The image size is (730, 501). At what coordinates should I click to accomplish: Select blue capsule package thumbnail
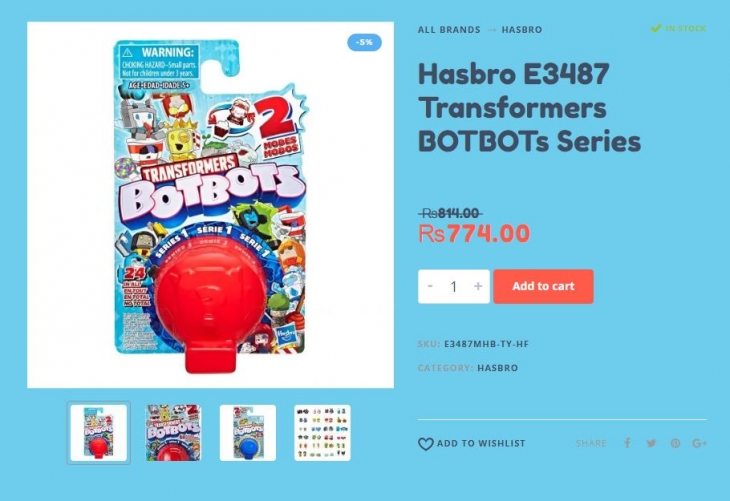coord(248,433)
